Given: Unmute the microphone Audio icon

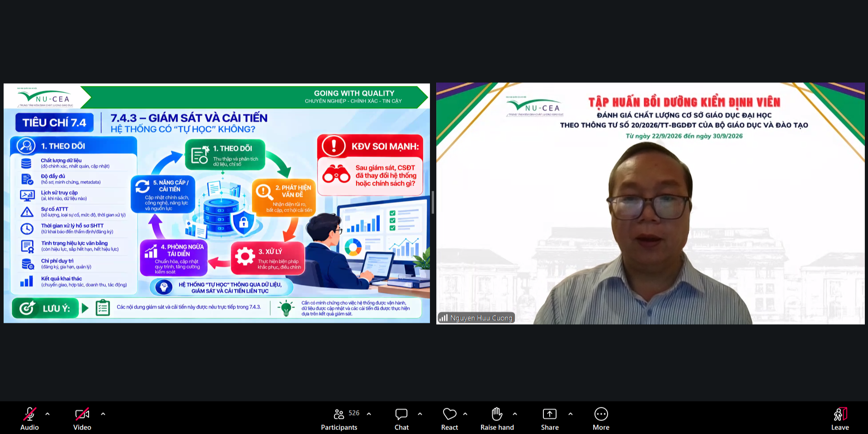Looking at the screenshot, I should [x=29, y=414].
